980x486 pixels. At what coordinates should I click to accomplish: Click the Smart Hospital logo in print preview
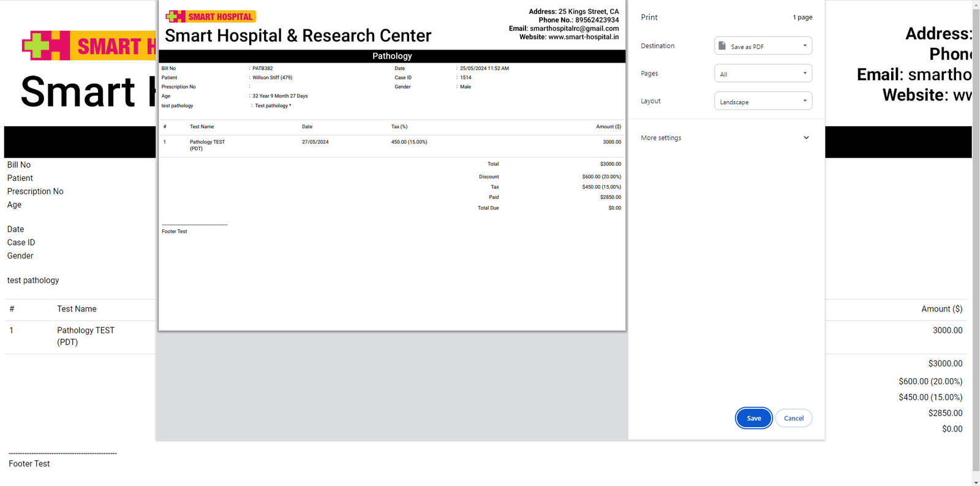(211, 17)
